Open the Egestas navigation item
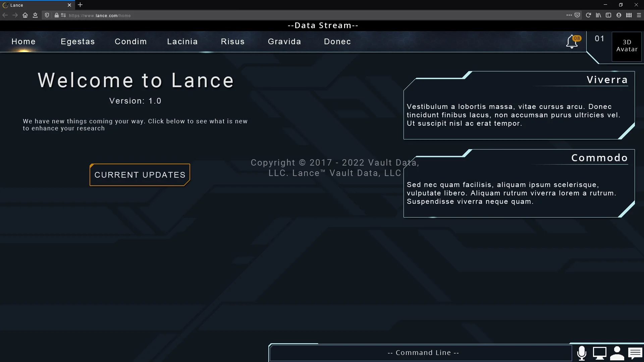This screenshot has width=644, height=362. [78, 42]
